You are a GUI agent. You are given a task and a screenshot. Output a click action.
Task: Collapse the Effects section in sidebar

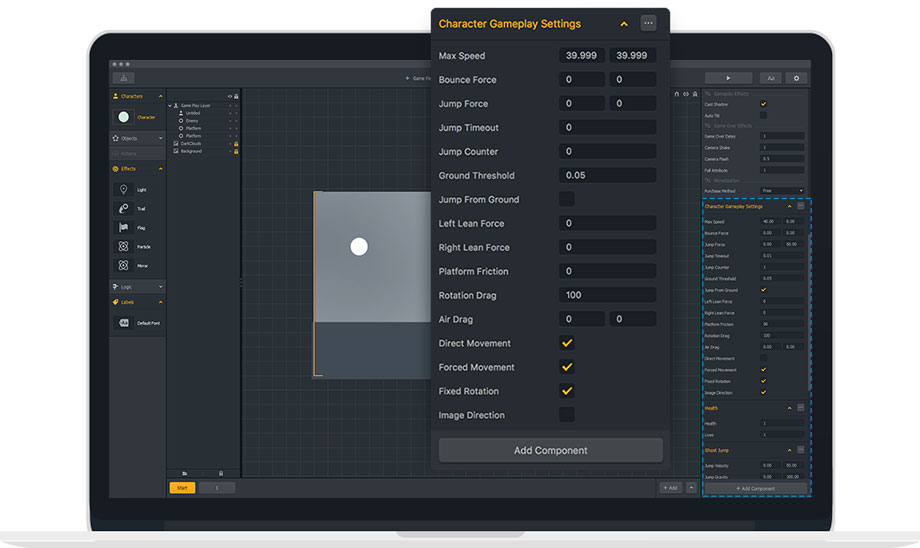click(160, 169)
